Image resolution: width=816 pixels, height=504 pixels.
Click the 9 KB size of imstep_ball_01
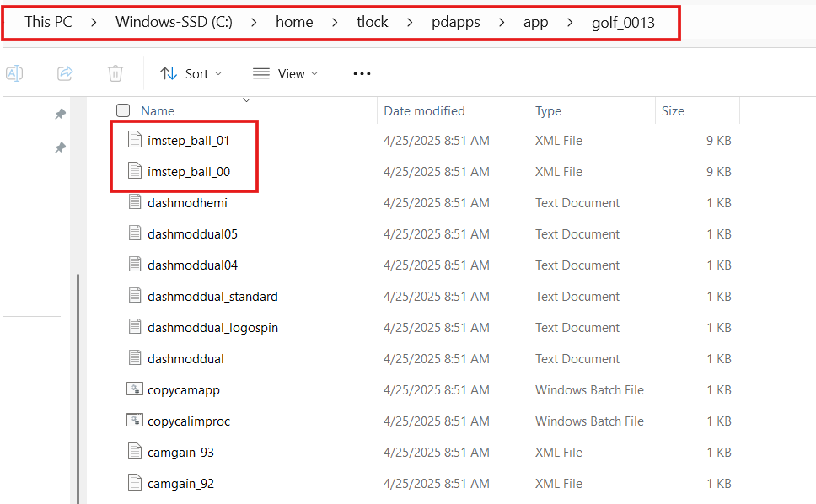pyautogui.click(x=719, y=141)
